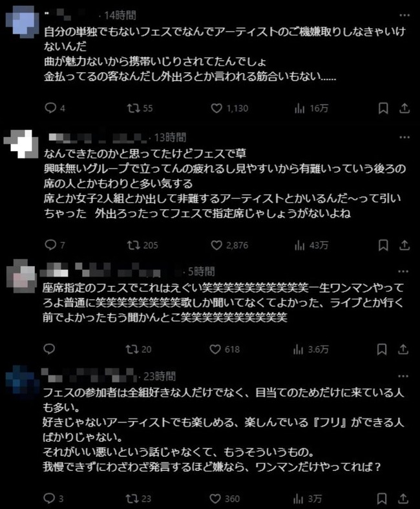
Task: Open more options for the 23時間 post
Action: [403, 376]
